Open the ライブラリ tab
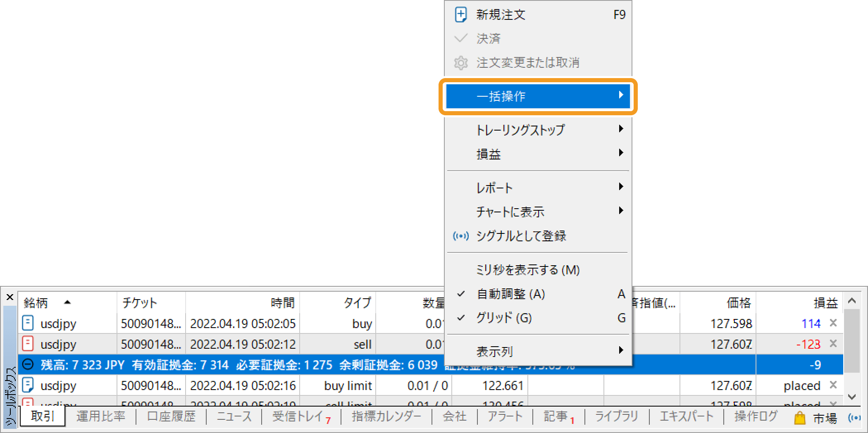The height and width of the screenshot is (433, 868). tap(617, 416)
